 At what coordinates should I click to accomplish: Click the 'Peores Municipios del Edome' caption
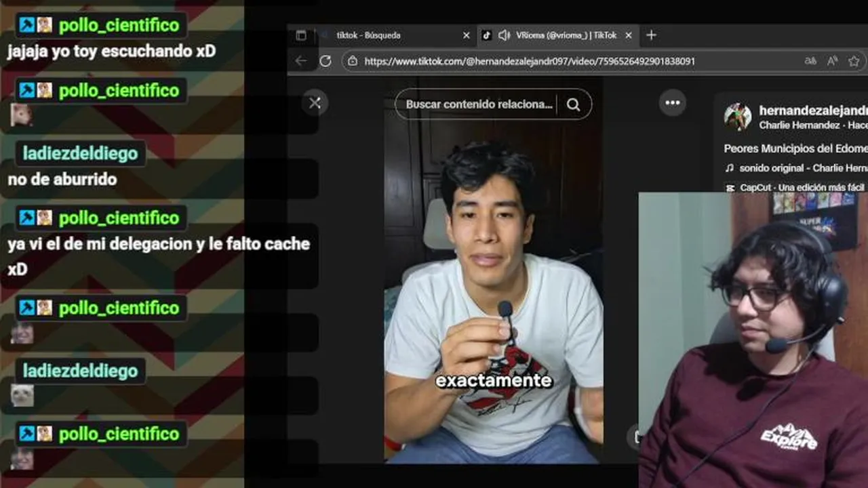795,148
